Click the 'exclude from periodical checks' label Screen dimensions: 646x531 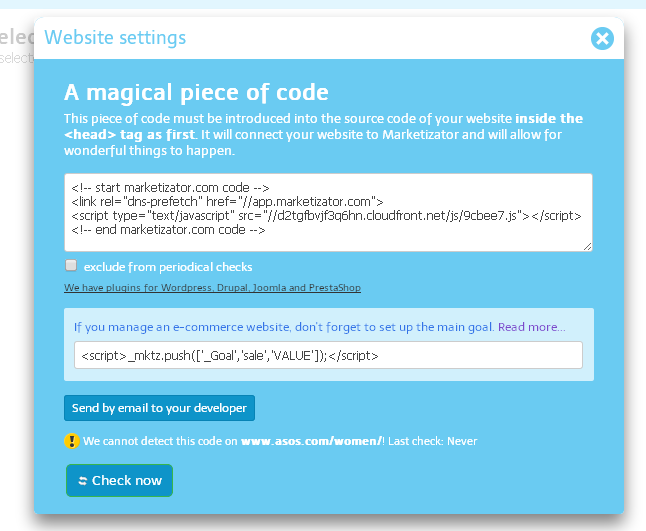coord(168,267)
